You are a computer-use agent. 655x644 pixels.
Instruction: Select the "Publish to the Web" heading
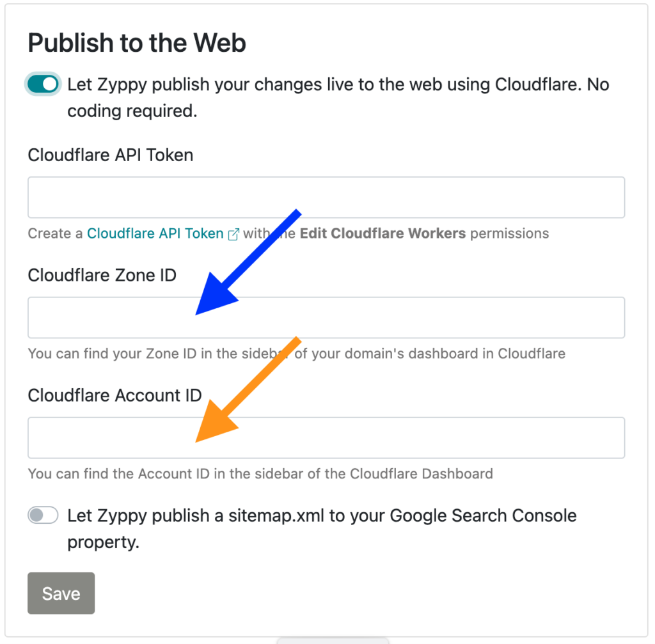click(137, 43)
